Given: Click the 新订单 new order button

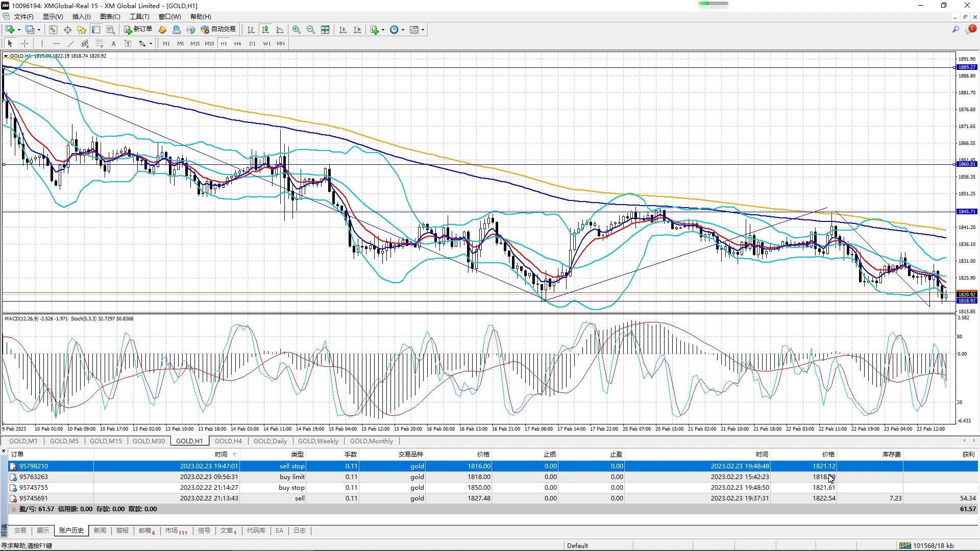Looking at the screenshot, I should [x=138, y=30].
